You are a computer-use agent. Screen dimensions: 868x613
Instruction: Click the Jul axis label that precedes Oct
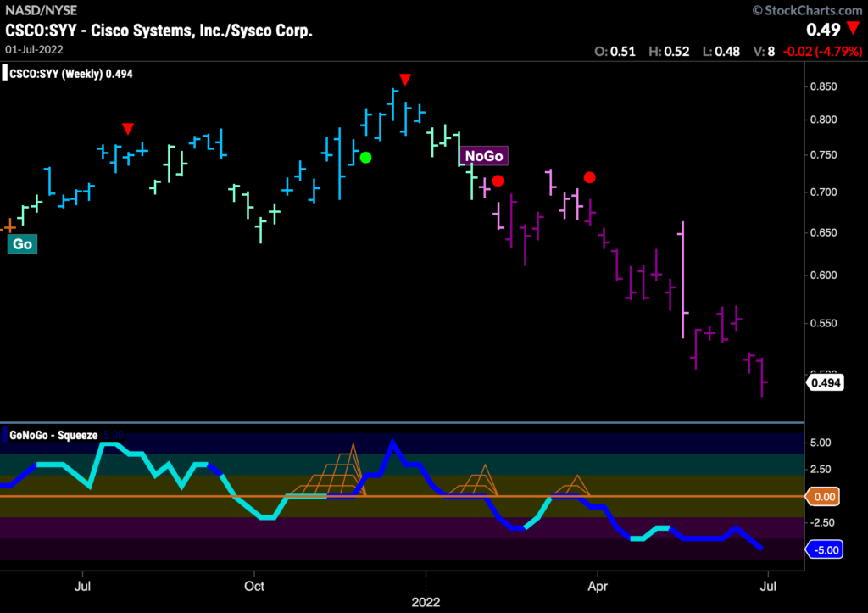pyautogui.click(x=82, y=586)
